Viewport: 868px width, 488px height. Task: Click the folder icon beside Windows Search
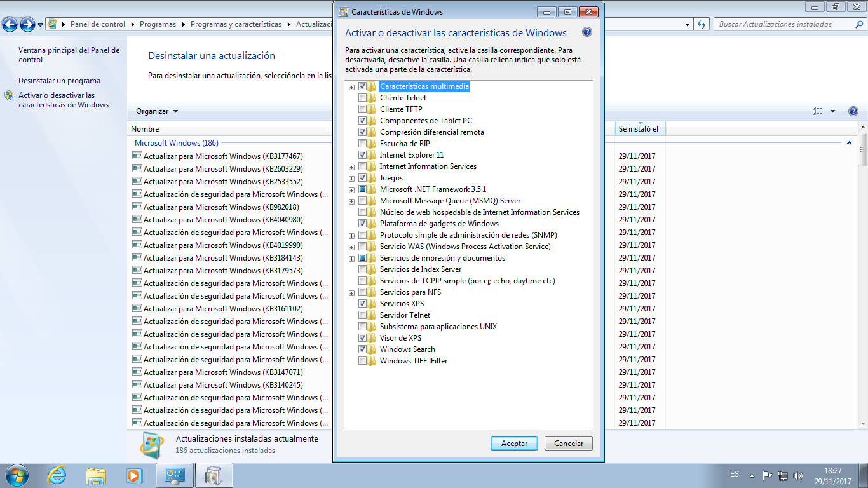pyautogui.click(x=372, y=349)
